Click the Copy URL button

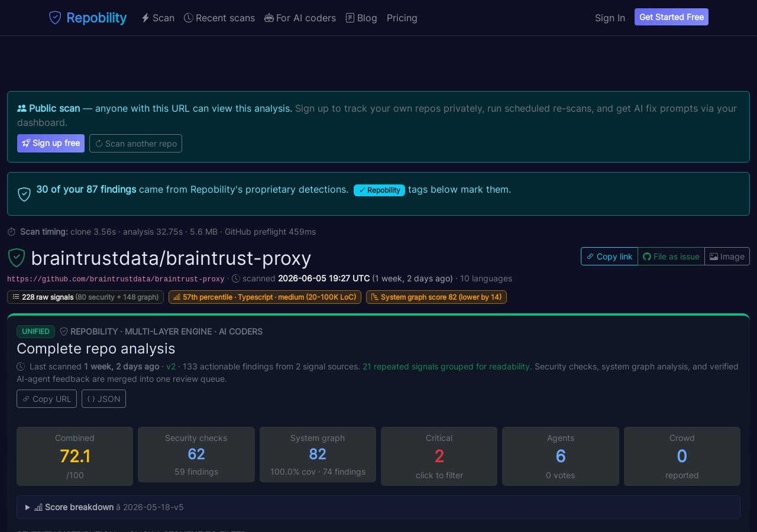[x=47, y=398]
